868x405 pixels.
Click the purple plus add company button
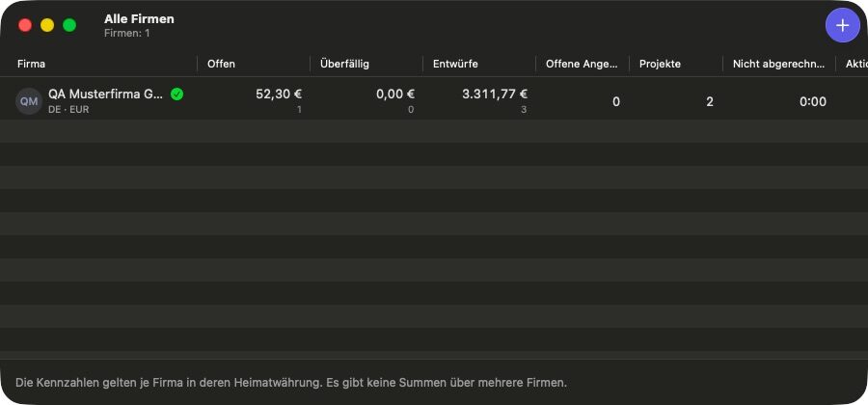843,25
